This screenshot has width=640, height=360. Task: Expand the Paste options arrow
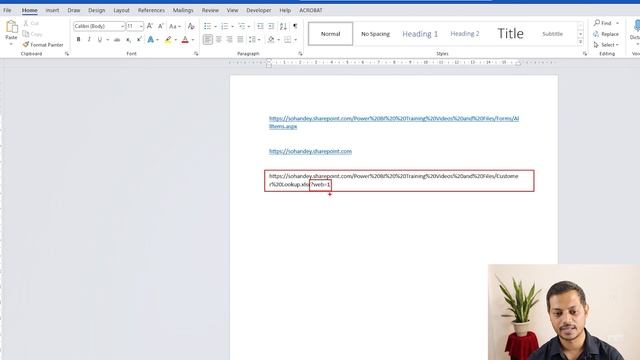pos(11,44)
